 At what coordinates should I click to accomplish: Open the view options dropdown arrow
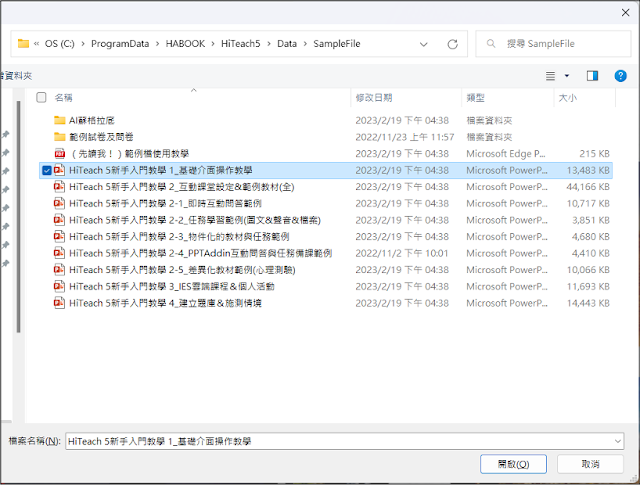(567, 76)
